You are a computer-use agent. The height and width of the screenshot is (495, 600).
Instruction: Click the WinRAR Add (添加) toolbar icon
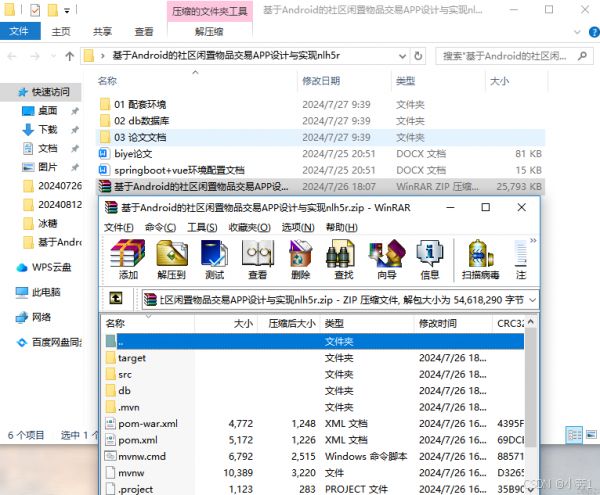(128, 259)
